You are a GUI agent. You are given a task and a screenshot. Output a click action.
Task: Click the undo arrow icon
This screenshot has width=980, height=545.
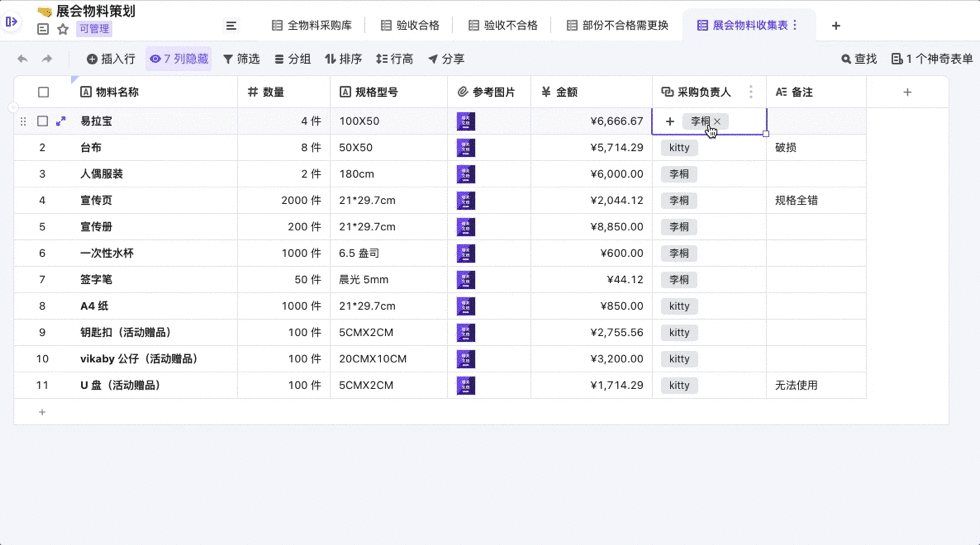click(23, 59)
